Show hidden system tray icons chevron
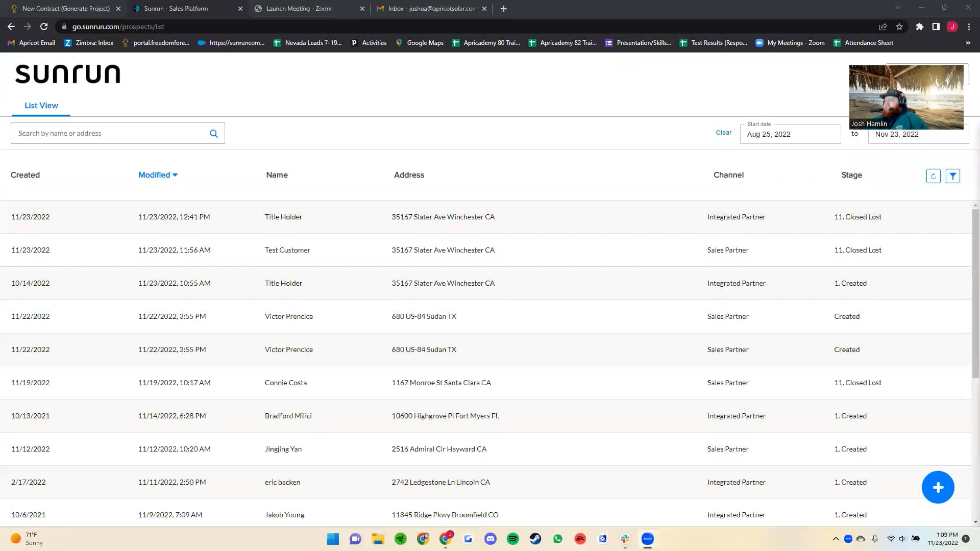 (836, 539)
